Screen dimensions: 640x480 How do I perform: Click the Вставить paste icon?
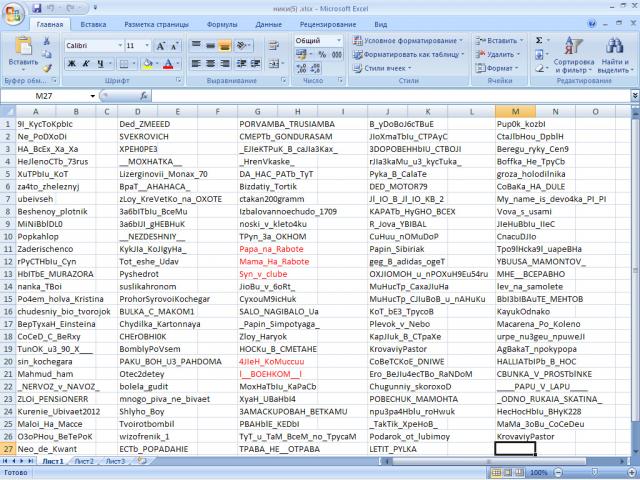click(x=23, y=49)
